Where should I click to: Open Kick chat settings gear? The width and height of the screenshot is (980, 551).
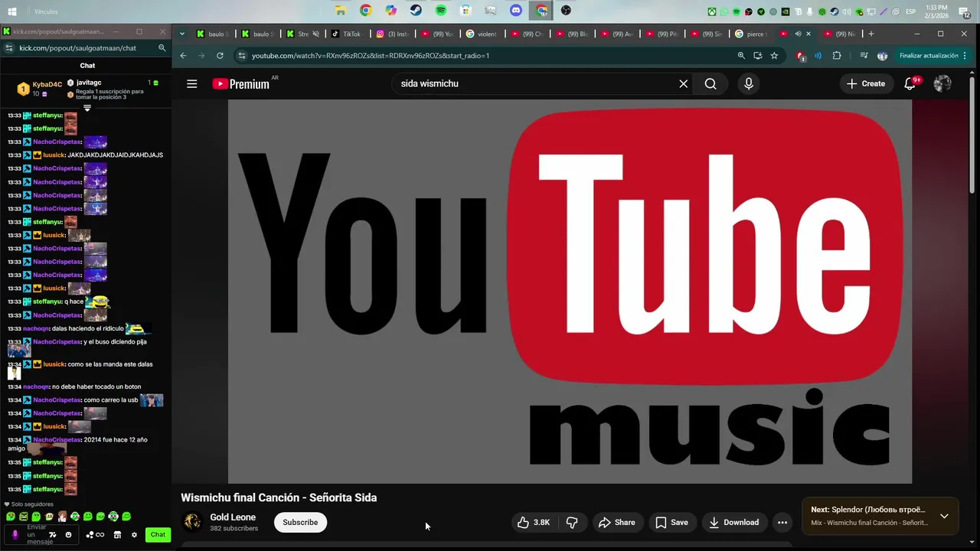coord(134,535)
